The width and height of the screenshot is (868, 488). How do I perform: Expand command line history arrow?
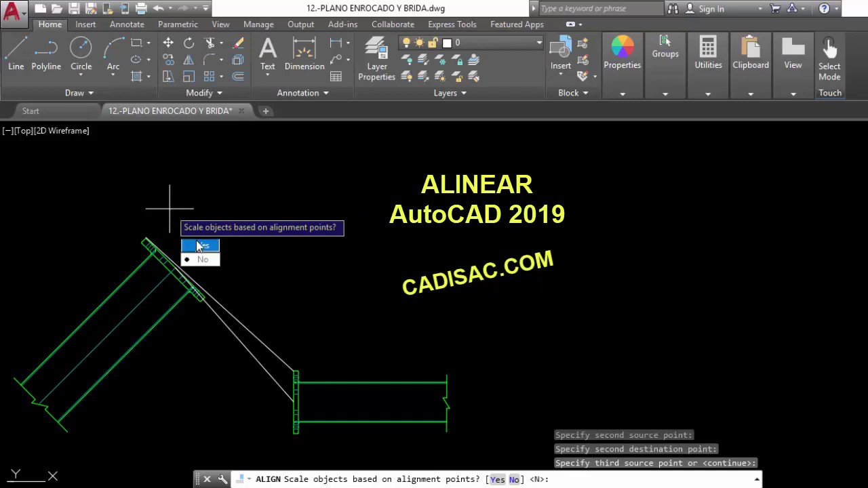[x=757, y=479]
